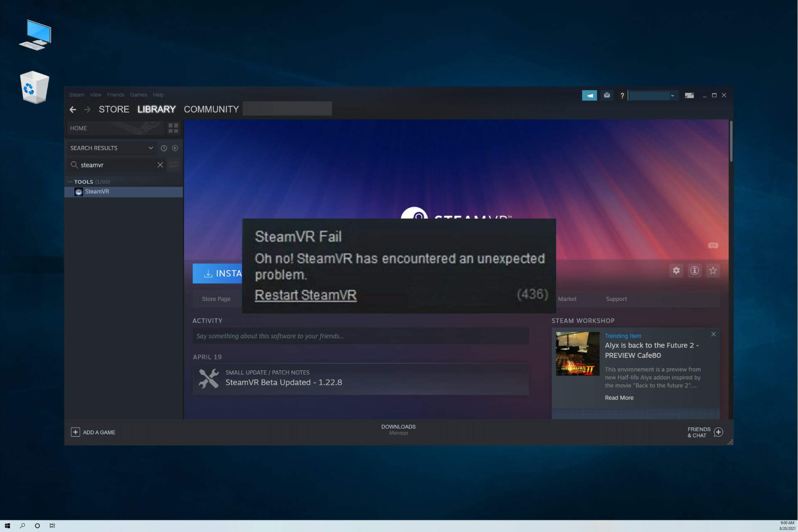Screen dimensions: 798x532
Task: Sort library by recent activity clock icon
Action: (x=164, y=148)
